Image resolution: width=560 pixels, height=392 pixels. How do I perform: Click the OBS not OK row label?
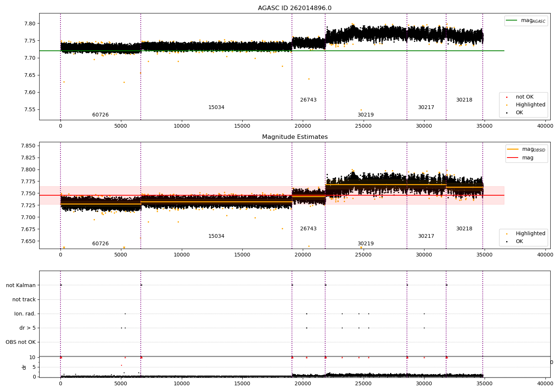21,342
